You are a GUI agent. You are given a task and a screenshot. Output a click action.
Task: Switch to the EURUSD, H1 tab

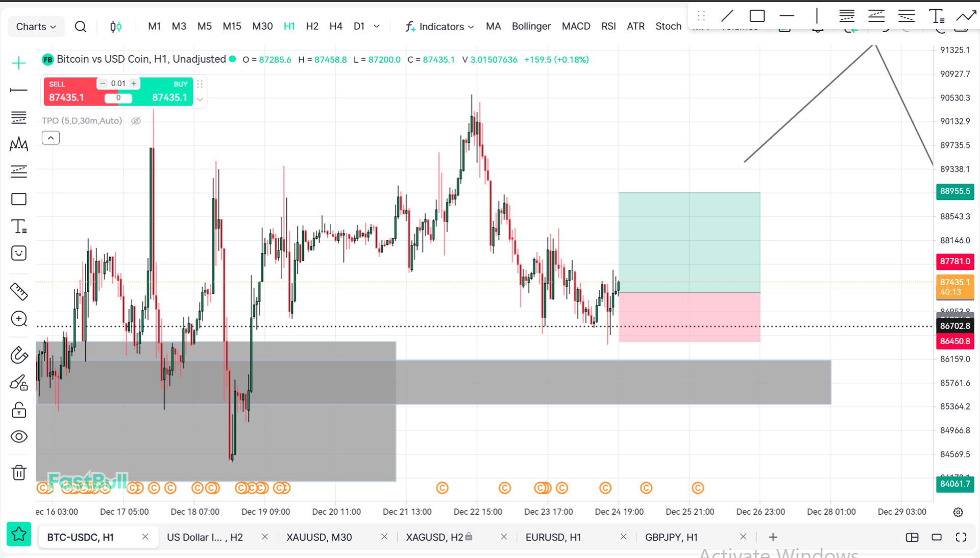[553, 537]
